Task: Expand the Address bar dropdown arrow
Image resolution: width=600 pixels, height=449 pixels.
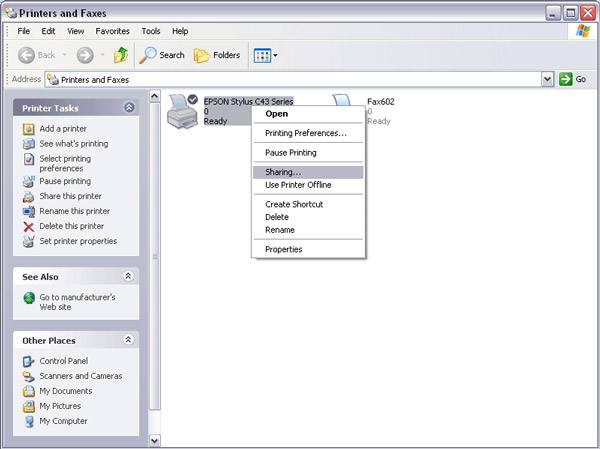Action: pyautogui.click(x=547, y=79)
